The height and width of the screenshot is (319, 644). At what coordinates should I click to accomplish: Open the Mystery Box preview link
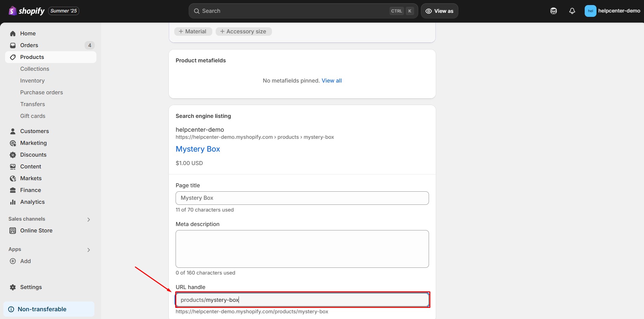[x=198, y=149]
